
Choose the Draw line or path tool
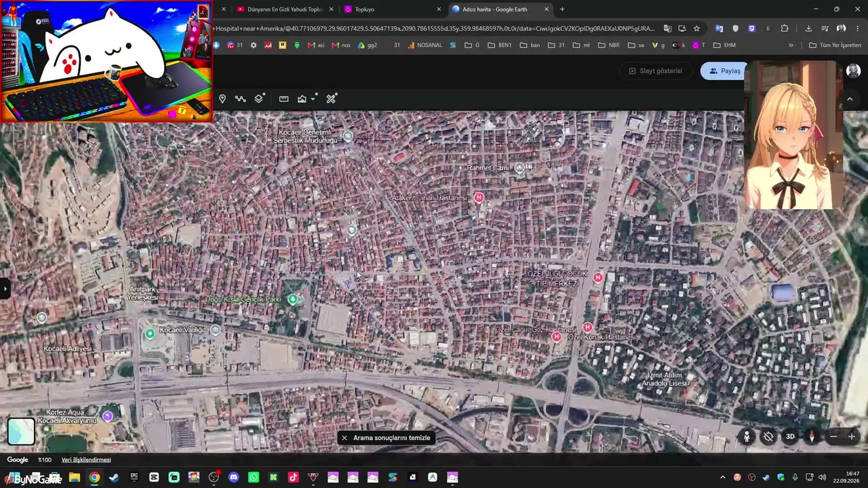pos(240,99)
